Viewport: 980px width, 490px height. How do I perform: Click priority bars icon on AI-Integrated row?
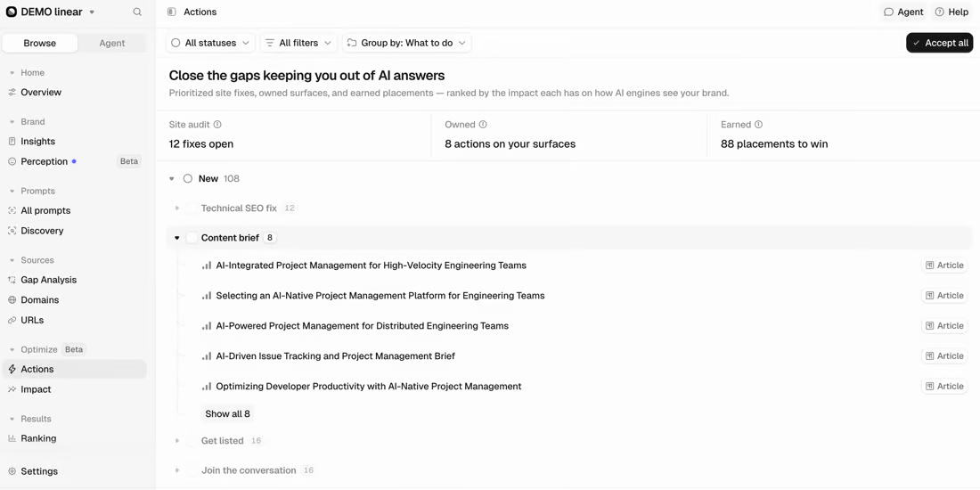point(207,265)
